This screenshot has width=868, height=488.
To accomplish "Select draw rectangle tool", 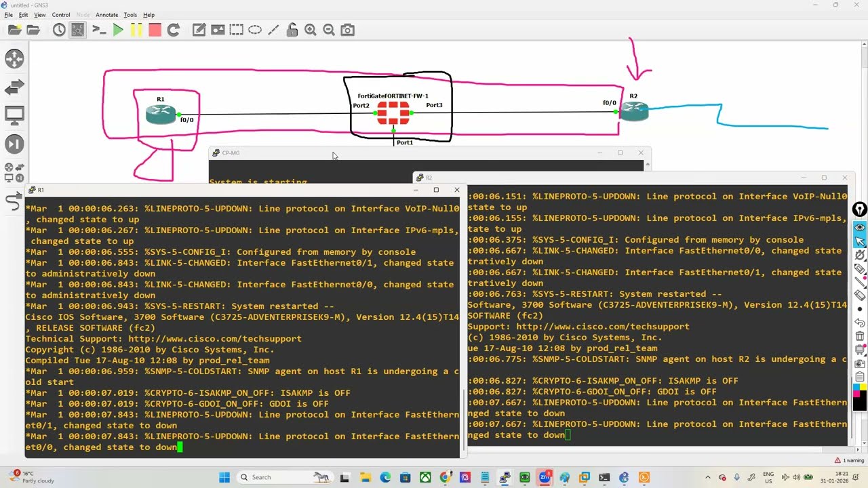I will 236,30.
